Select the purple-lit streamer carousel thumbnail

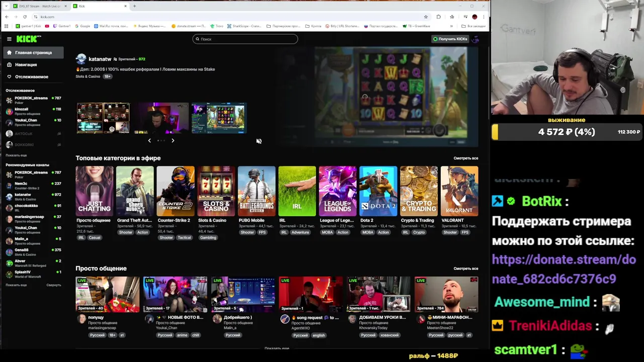coord(162,118)
